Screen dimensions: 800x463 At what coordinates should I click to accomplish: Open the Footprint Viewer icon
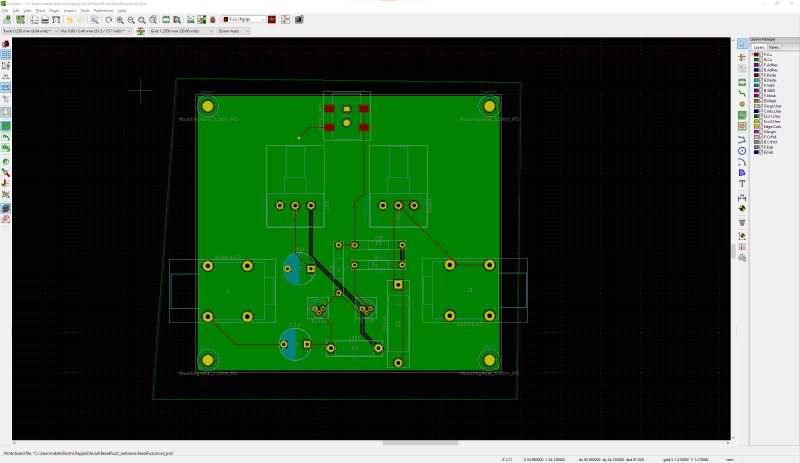177,19
